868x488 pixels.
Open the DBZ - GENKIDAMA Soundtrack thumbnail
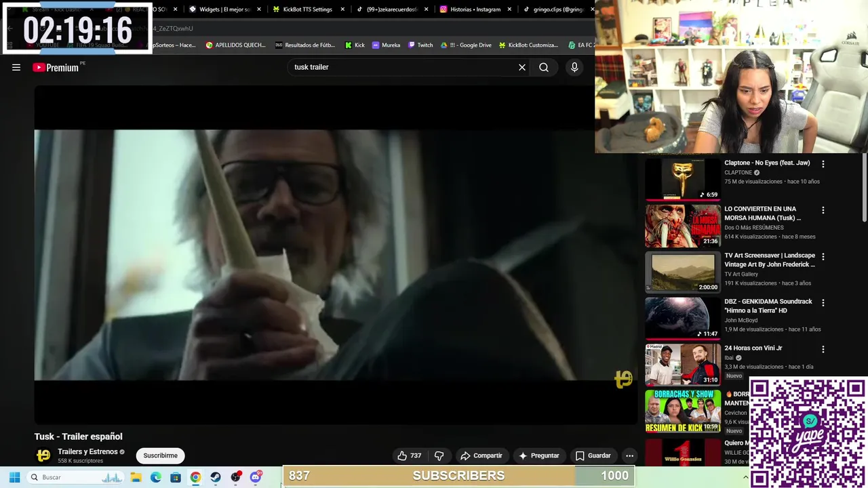(x=683, y=319)
